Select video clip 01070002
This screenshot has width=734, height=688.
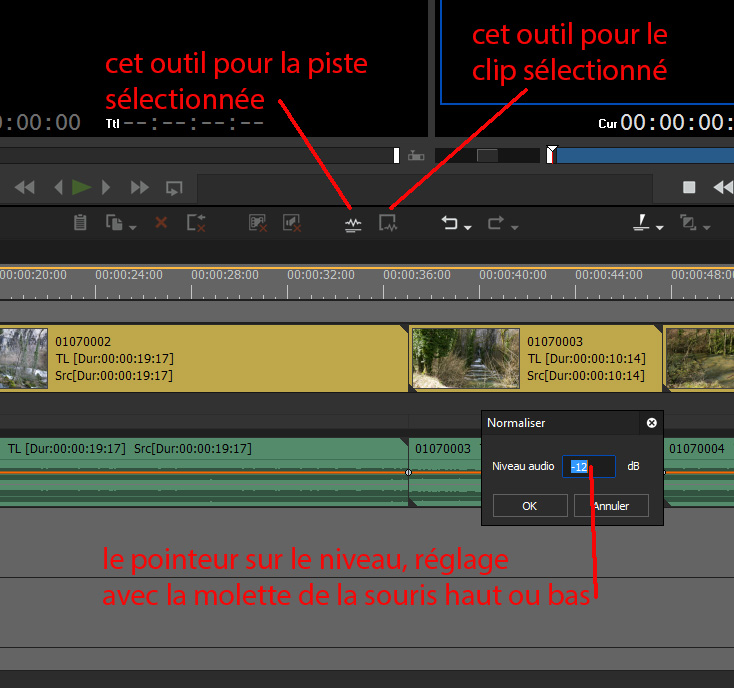point(204,359)
